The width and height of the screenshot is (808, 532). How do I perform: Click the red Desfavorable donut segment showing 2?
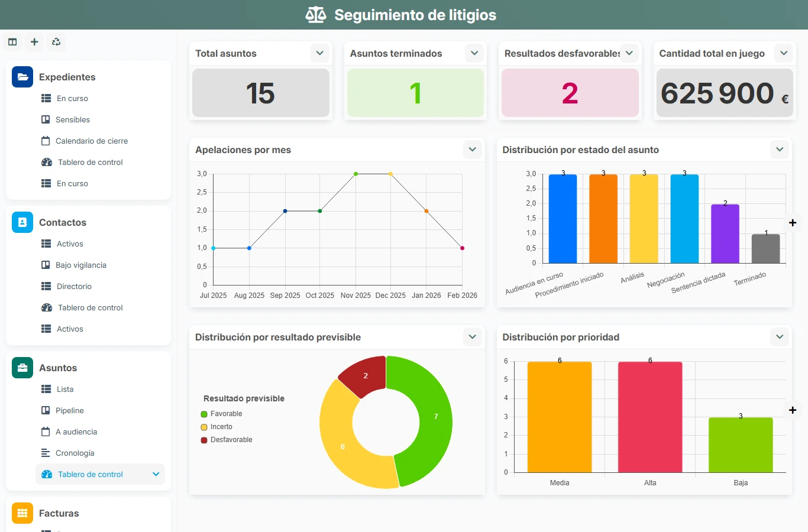(x=366, y=375)
